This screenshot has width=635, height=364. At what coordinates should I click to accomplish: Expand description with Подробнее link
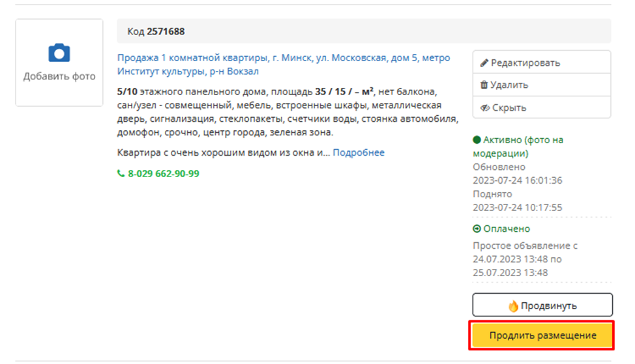pyautogui.click(x=359, y=152)
